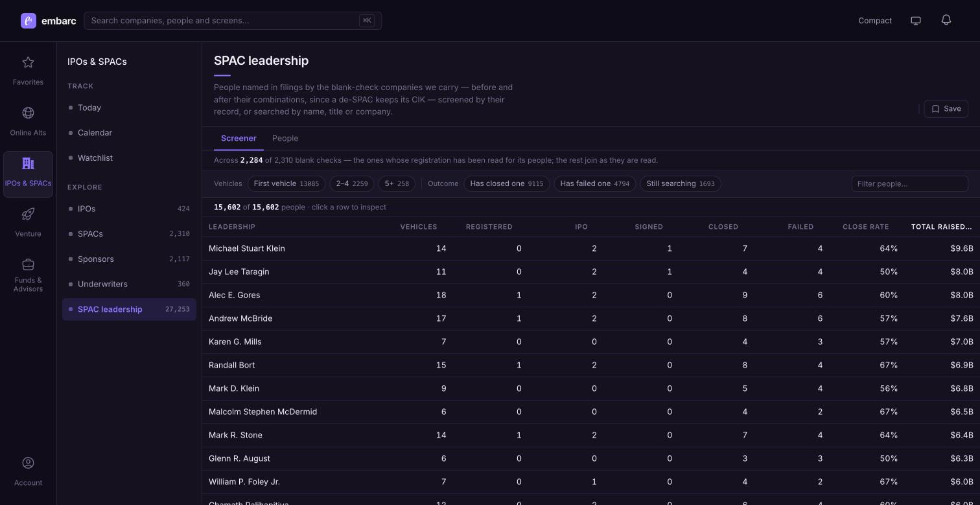Click the Save bookmark button

[x=946, y=109]
